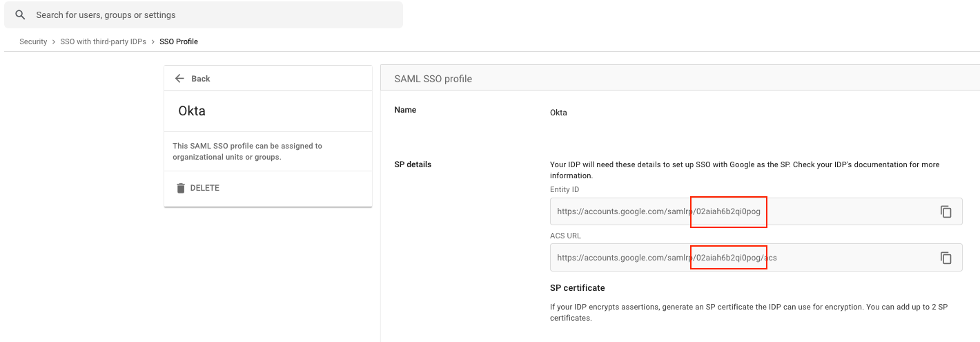980x342 pixels.
Task: Click the Okta name value
Action: (558, 113)
